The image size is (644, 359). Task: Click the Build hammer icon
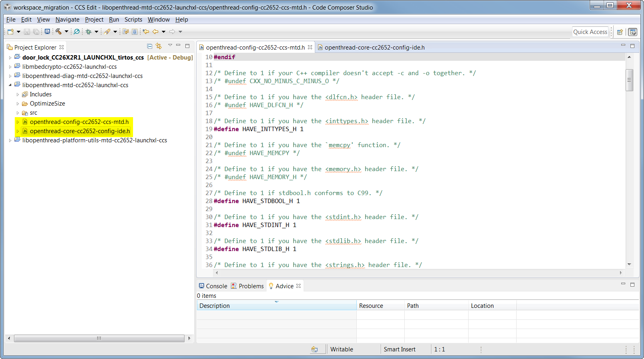coord(58,31)
